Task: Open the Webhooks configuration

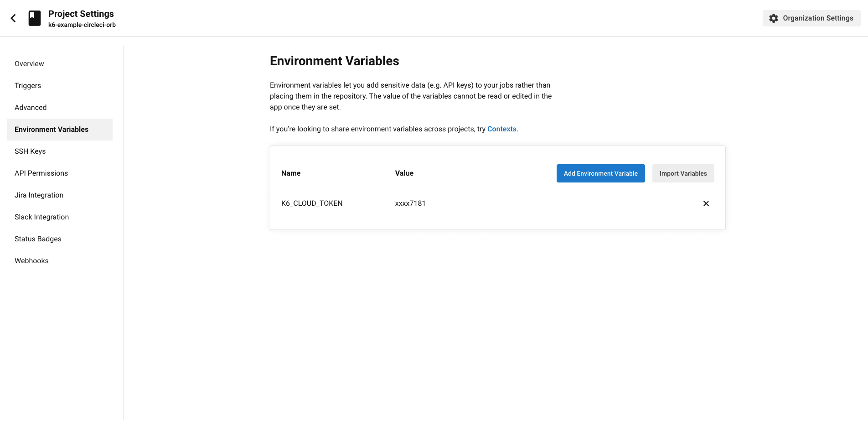Action: point(31,260)
